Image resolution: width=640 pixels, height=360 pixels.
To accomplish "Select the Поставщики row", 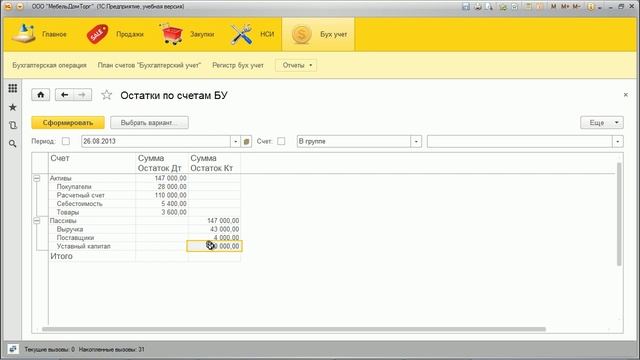I will 144,238.
